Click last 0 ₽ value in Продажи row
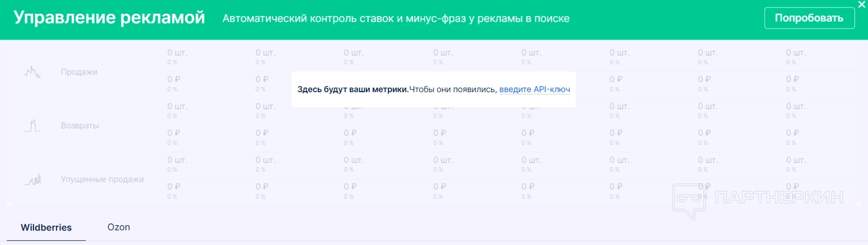The height and width of the screenshot is (245, 868). (x=793, y=79)
